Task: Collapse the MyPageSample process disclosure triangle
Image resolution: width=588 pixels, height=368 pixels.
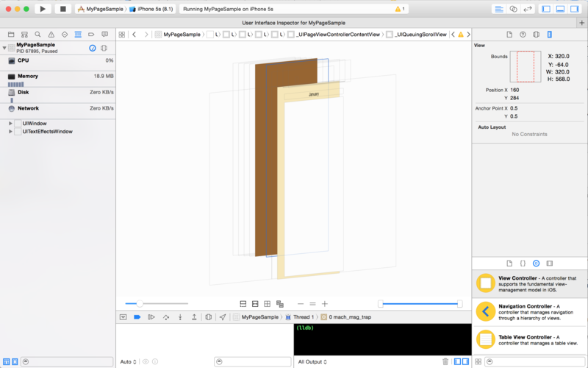Action: click(4, 48)
